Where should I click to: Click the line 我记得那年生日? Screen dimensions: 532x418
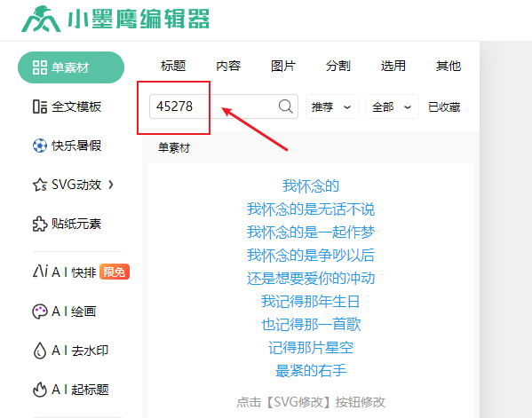click(x=311, y=301)
